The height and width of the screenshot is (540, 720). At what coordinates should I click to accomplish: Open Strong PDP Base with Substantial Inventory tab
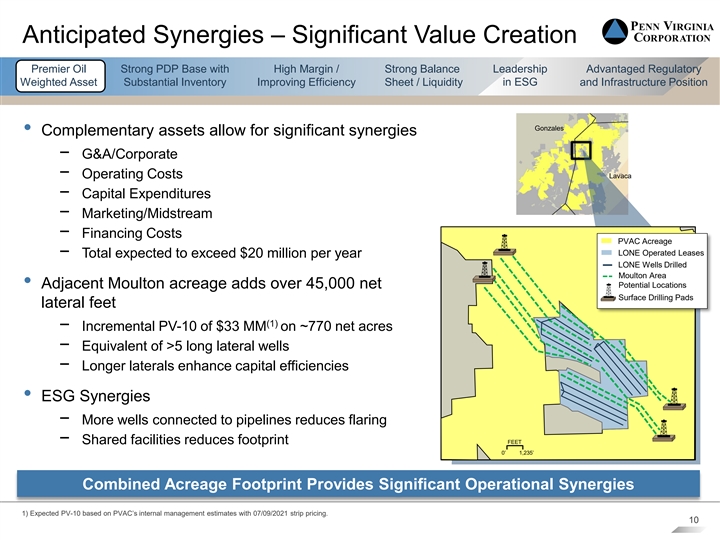[x=174, y=76]
